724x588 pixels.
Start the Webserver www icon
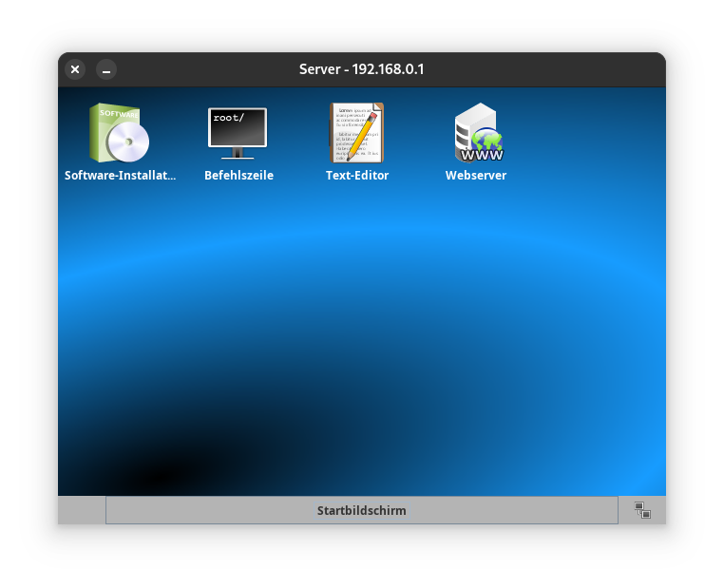pos(476,133)
